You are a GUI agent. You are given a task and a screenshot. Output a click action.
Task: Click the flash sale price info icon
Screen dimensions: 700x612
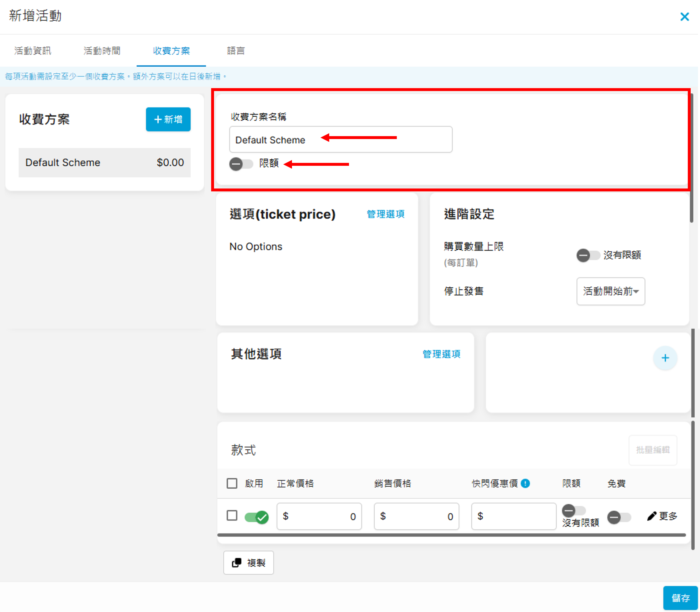pyautogui.click(x=525, y=483)
